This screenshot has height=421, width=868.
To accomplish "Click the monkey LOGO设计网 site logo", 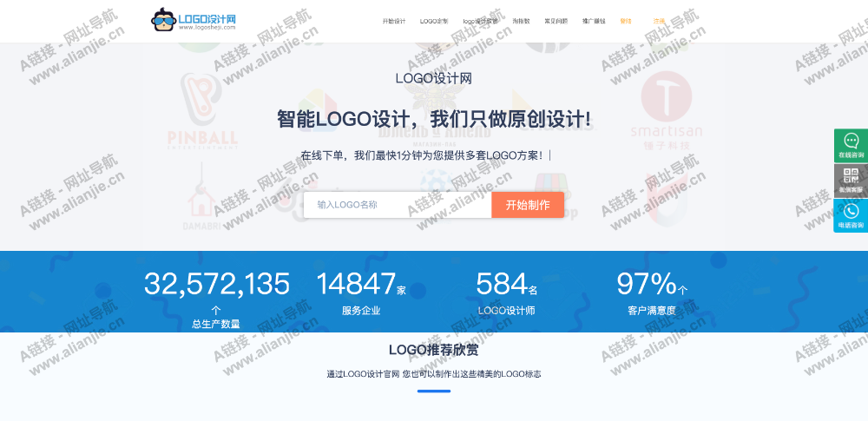I will (x=194, y=20).
